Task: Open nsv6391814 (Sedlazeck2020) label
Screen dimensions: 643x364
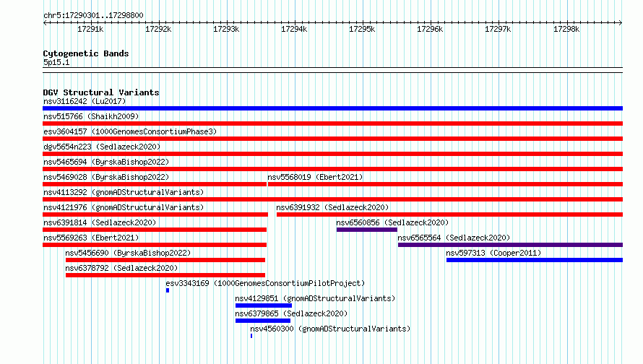Action: [x=100, y=222]
